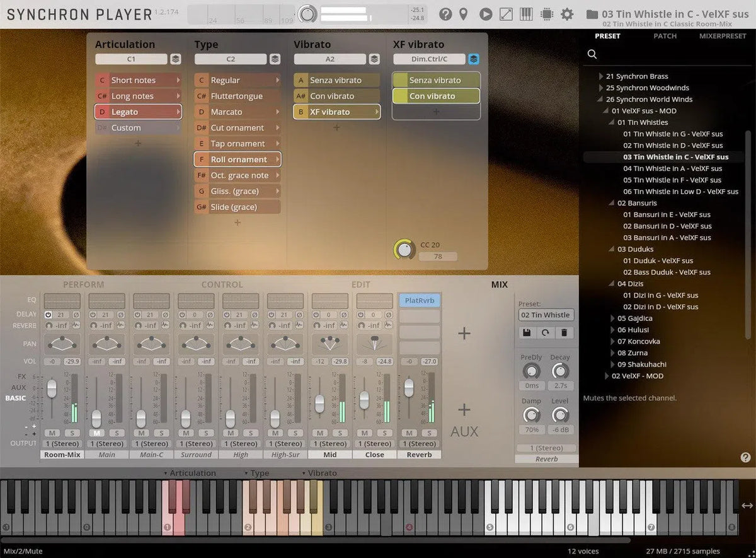This screenshot has width=756, height=558.
Task: Click the resize window arrow icon
Action: pyautogui.click(x=506, y=14)
